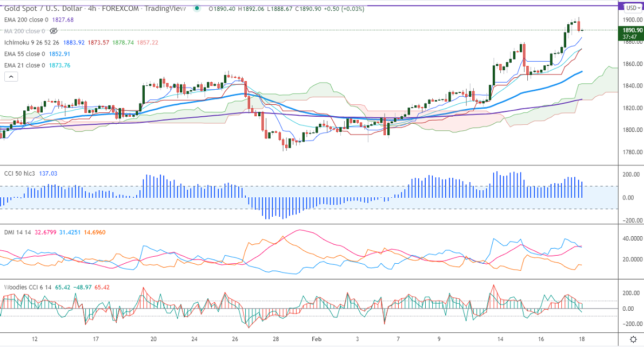This screenshot has height=347, width=644.
Task: Select the EMA 55 close indicator label
Action: [25, 54]
